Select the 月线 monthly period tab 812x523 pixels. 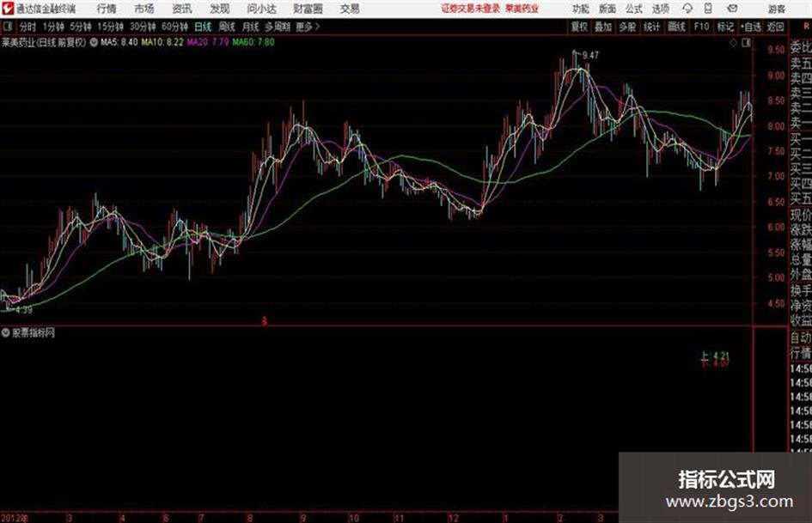(x=251, y=27)
